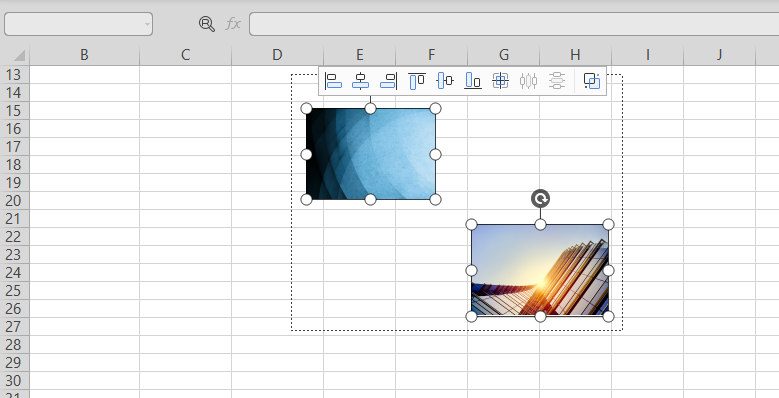Viewport: 779px width, 398px height.
Task: Click into the formula bar field
Action: [514, 24]
